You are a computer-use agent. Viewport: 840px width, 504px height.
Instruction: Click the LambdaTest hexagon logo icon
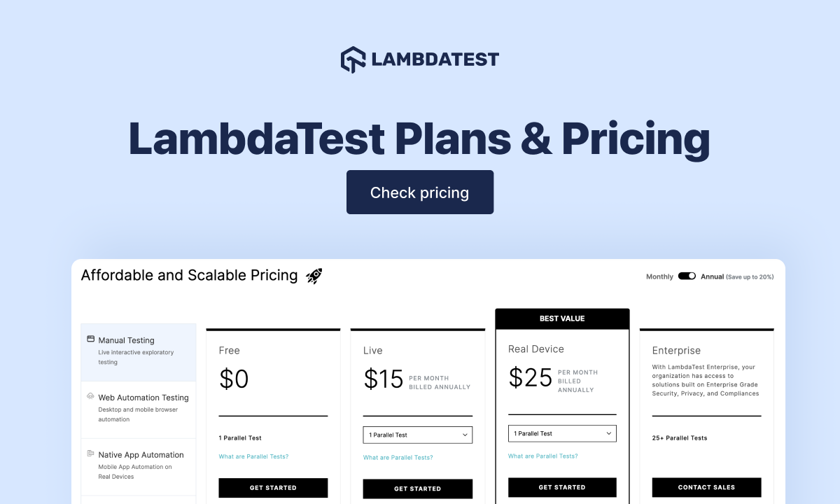click(x=353, y=59)
